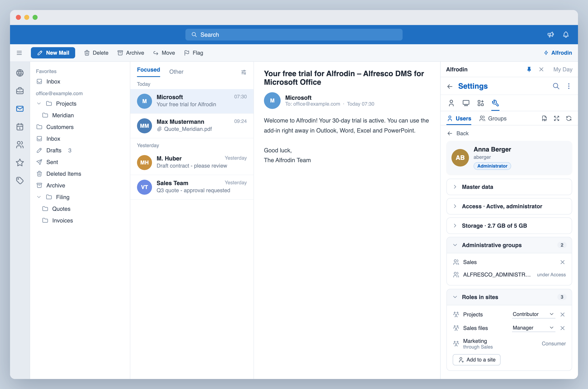This screenshot has height=389, width=588.
Task: Remove the Sales files site role
Action: click(563, 328)
